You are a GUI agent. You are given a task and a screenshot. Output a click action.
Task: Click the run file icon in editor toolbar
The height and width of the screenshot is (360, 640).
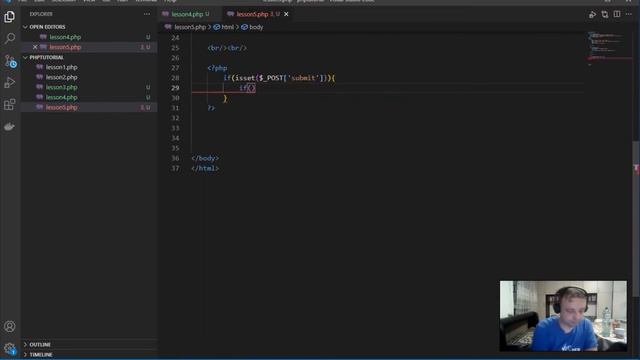click(592, 14)
